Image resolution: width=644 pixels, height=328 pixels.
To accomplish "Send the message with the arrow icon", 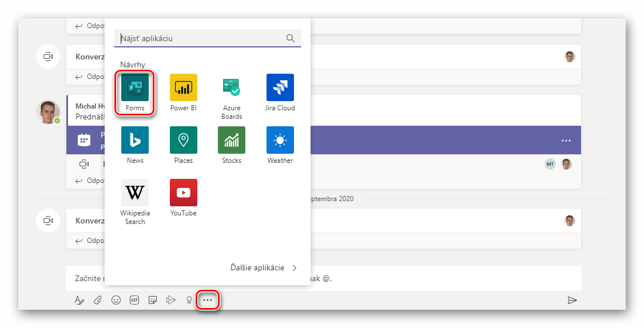I will coord(571,300).
